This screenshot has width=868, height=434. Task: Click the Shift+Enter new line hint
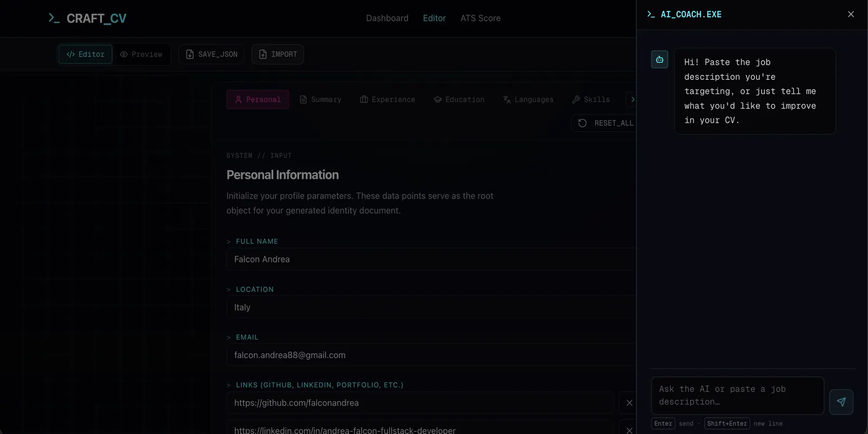pos(744,424)
